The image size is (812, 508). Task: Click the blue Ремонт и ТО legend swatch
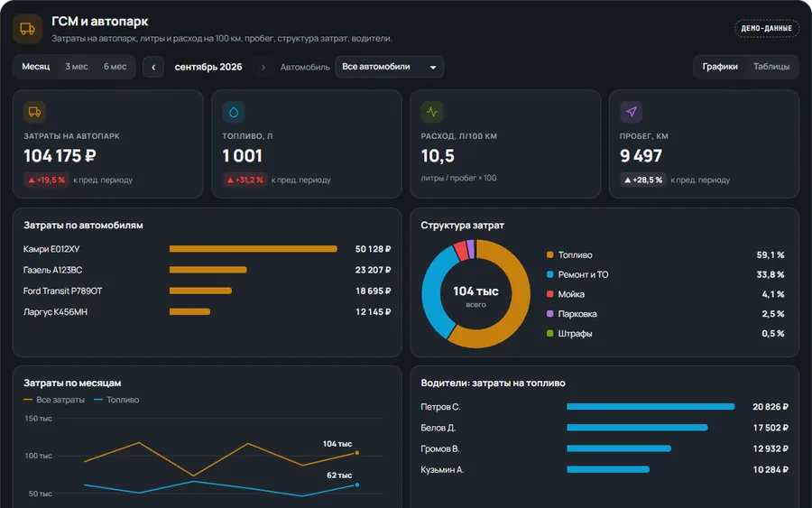pyautogui.click(x=550, y=274)
